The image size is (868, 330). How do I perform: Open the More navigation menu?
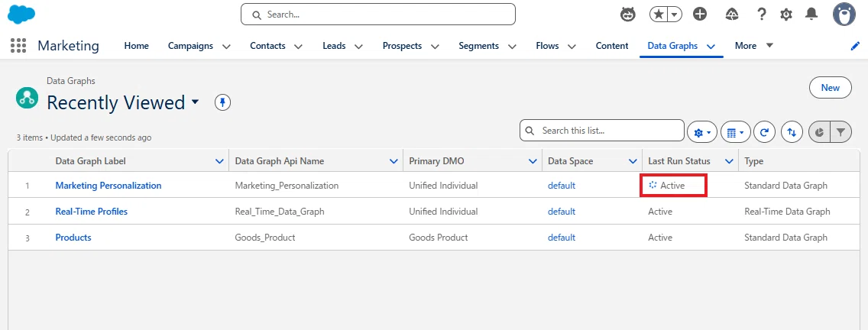click(x=753, y=46)
